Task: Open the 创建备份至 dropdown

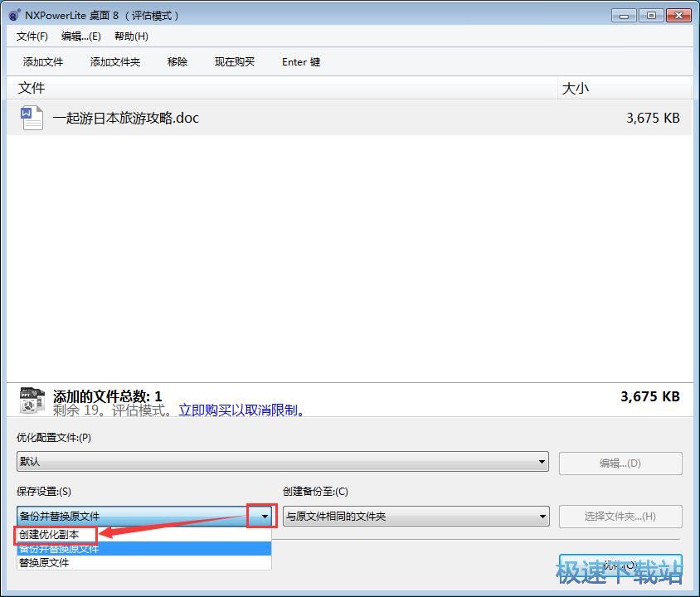Action: click(x=416, y=517)
